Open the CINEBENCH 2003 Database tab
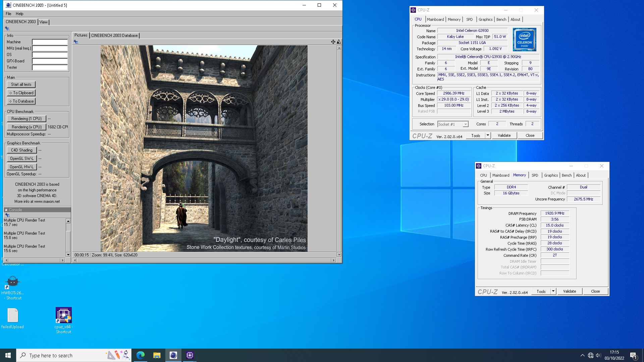This screenshot has height=362, width=644. (x=114, y=36)
